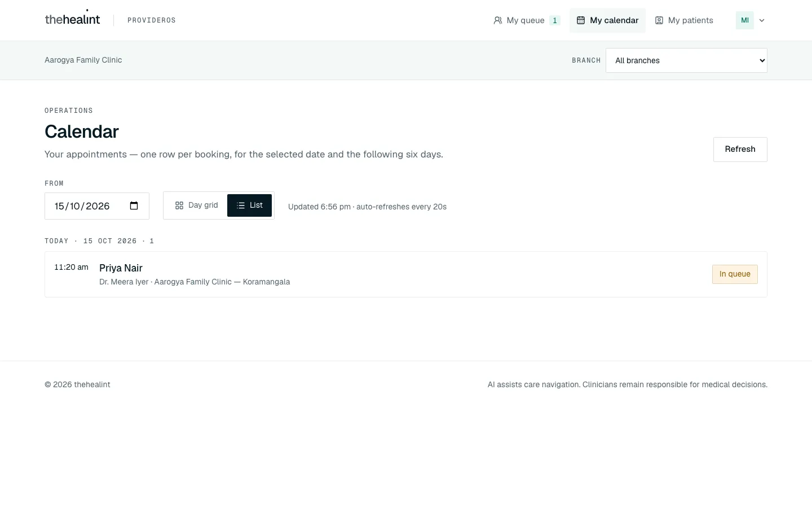Click the 11:20 am appointment time
Screen dimensions: 812x508
(x=71, y=267)
